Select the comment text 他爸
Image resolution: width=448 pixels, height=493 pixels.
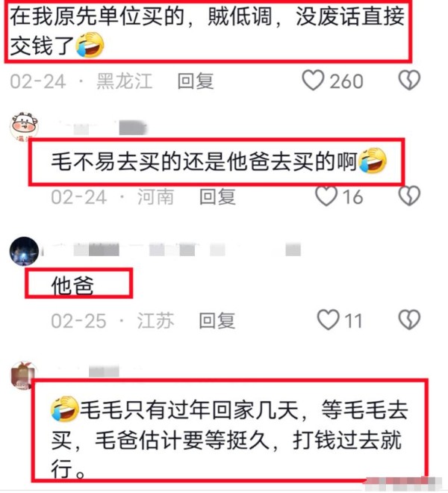pos(72,285)
